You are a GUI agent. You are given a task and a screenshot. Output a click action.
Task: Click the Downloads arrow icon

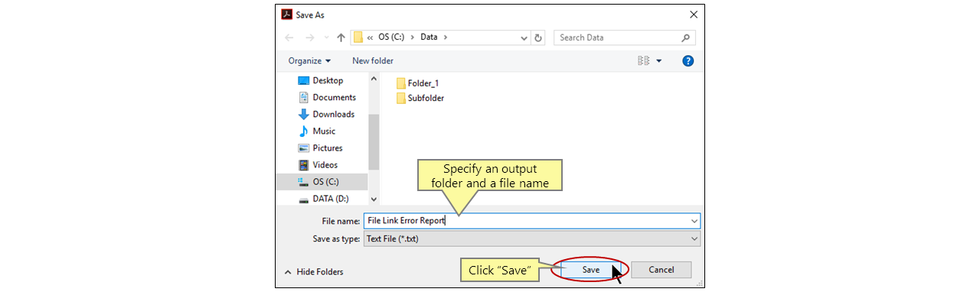coord(303,114)
